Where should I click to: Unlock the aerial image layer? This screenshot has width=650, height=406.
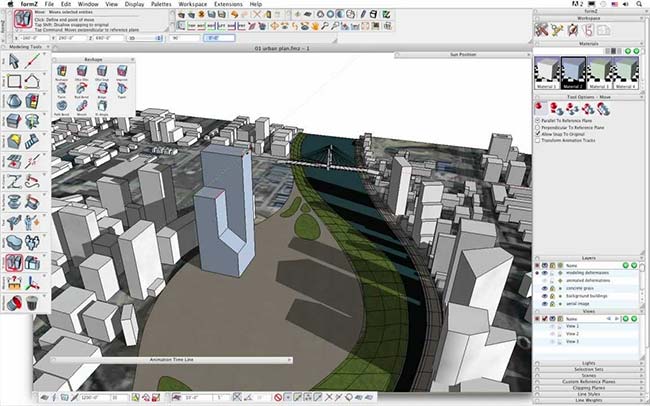pyautogui.click(x=553, y=304)
